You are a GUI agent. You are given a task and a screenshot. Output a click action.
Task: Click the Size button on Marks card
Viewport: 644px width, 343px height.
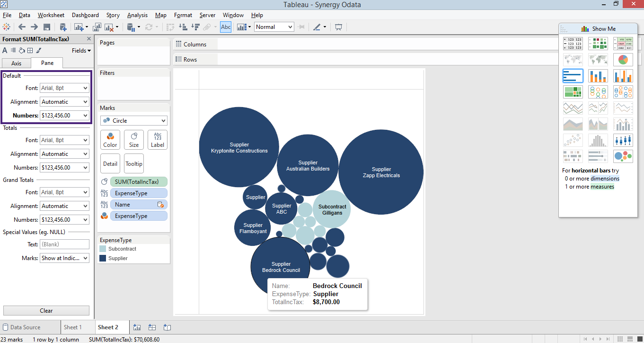pyautogui.click(x=134, y=140)
